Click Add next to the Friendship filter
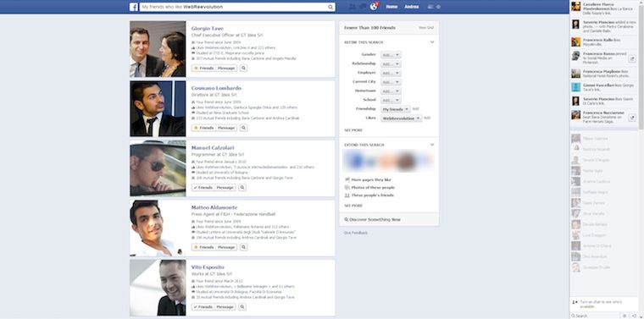644x319 pixels. [x=415, y=109]
